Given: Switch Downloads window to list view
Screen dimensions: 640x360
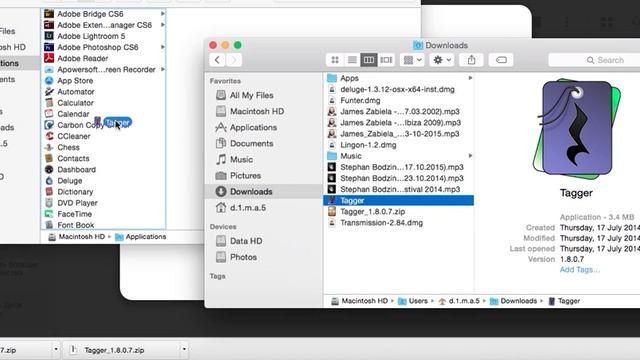Looking at the screenshot, I should point(351,60).
